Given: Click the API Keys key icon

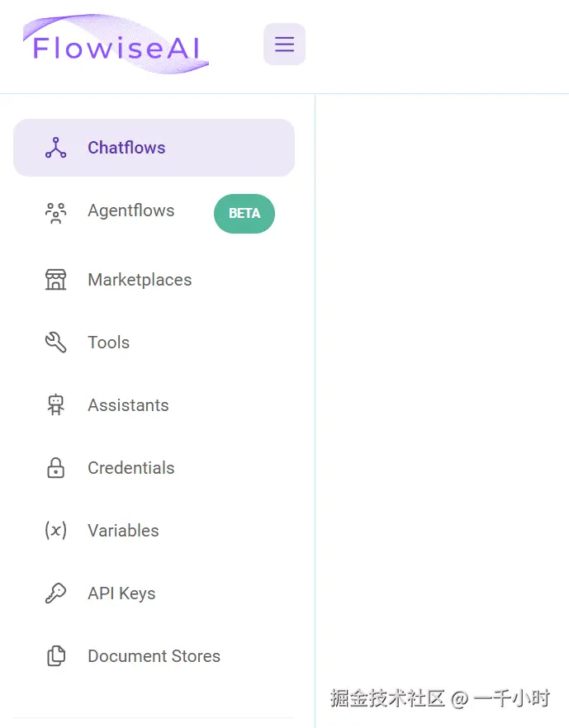Looking at the screenshot, I should [55, 593].
